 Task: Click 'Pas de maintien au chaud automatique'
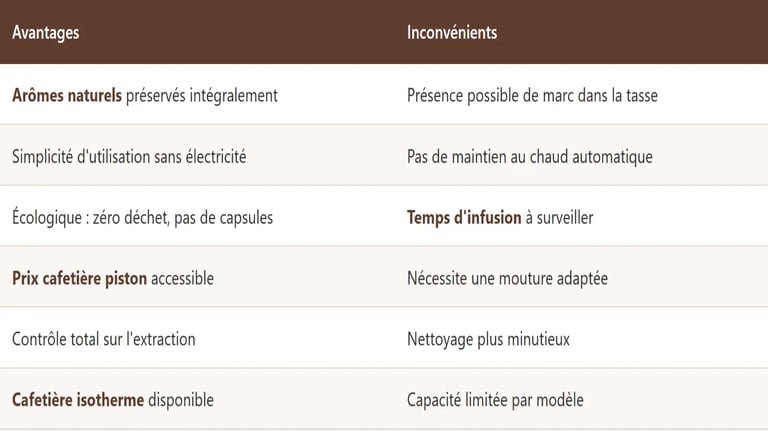pyautogui.click(x=529, y=157)
